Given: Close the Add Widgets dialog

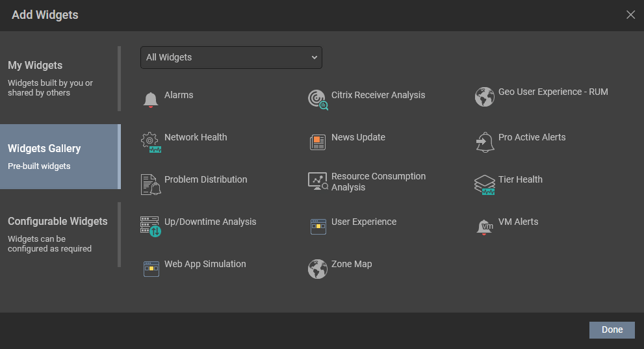Looking at the screenshot, I should 630,15.
